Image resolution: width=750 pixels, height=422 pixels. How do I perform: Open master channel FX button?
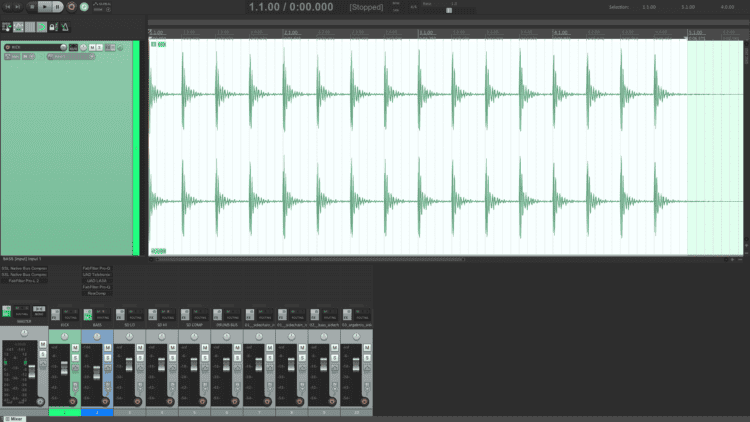7,311
